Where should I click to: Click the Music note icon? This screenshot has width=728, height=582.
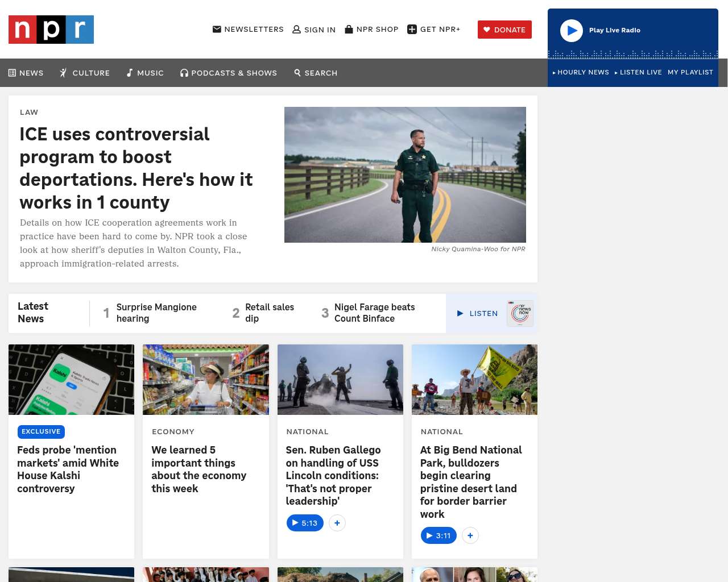pos(130,73)
